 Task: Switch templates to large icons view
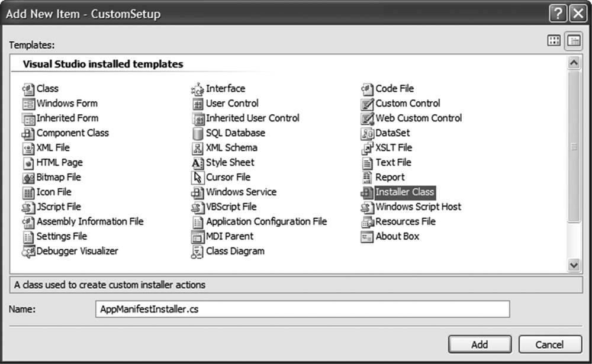click(554, 40)
